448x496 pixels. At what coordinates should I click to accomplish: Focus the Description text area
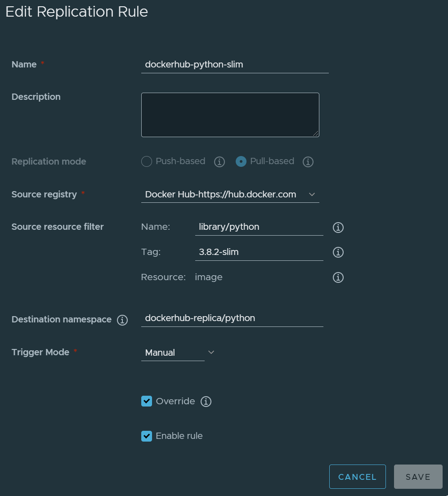tap(230, 115)
